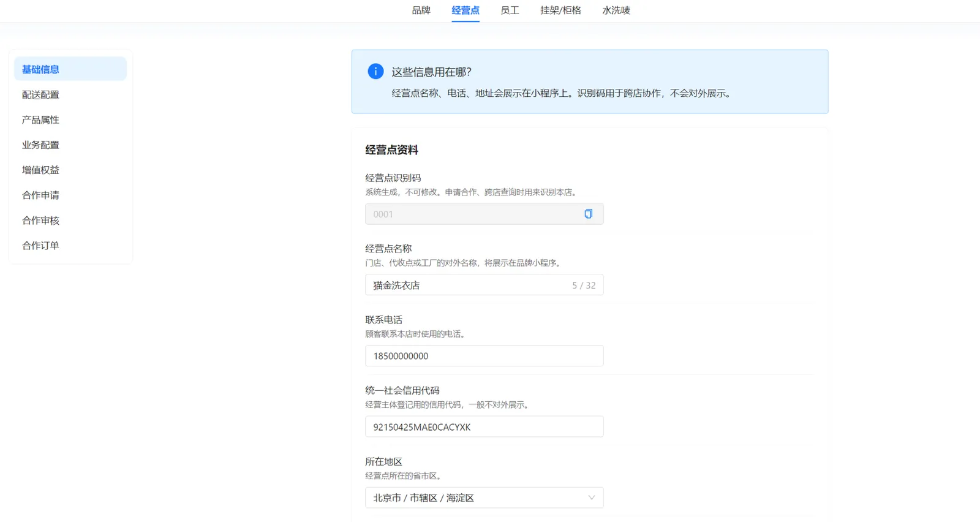The image size is (980, 522).
Task: Click the 所在地区 field label
Action: coord(383,461)
